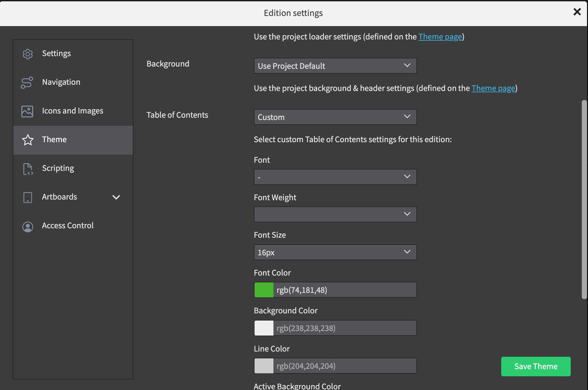Click the Icons and Images picture icon
Viewport: 588px width, 390px height.
click(x=27, y=111)
